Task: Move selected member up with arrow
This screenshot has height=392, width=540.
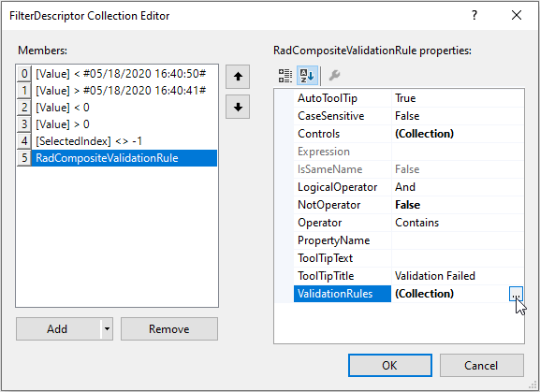Action: [x=238, y=77]
